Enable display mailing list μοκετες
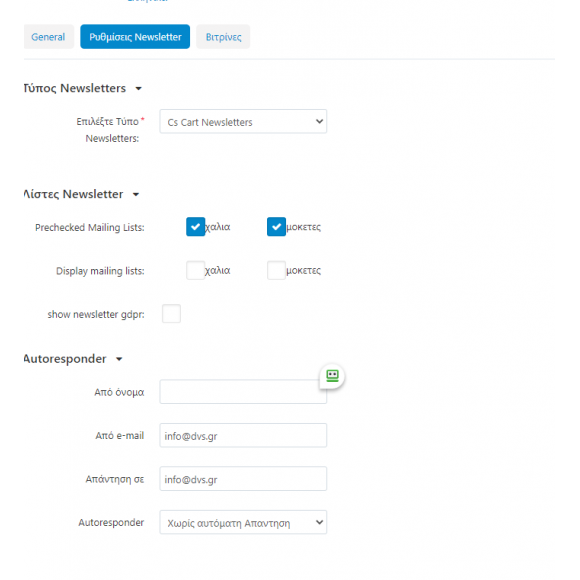This screenshot has width=580, height=580. click(x=276, y=270)
